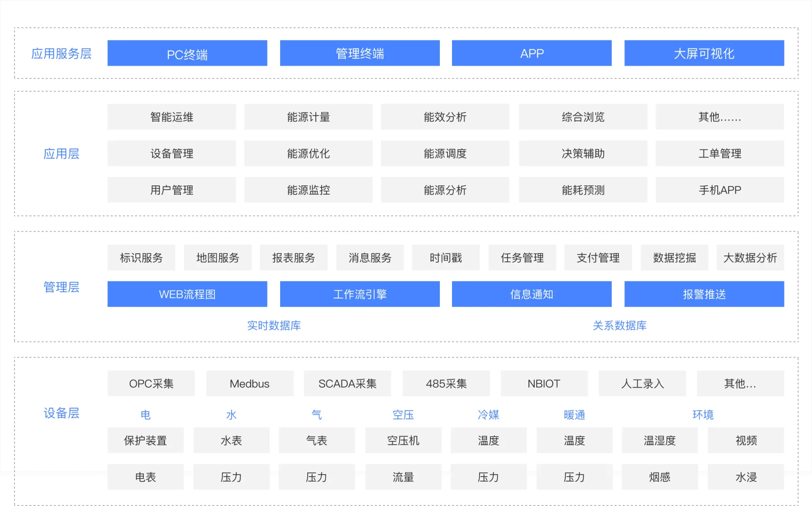Click the PC终端 blue box

pos(187,53)
